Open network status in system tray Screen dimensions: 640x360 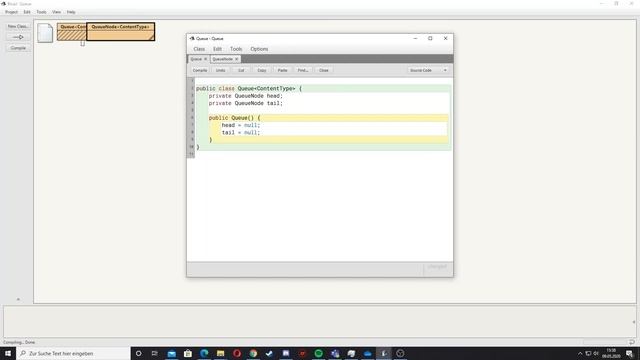click(588, 353)
